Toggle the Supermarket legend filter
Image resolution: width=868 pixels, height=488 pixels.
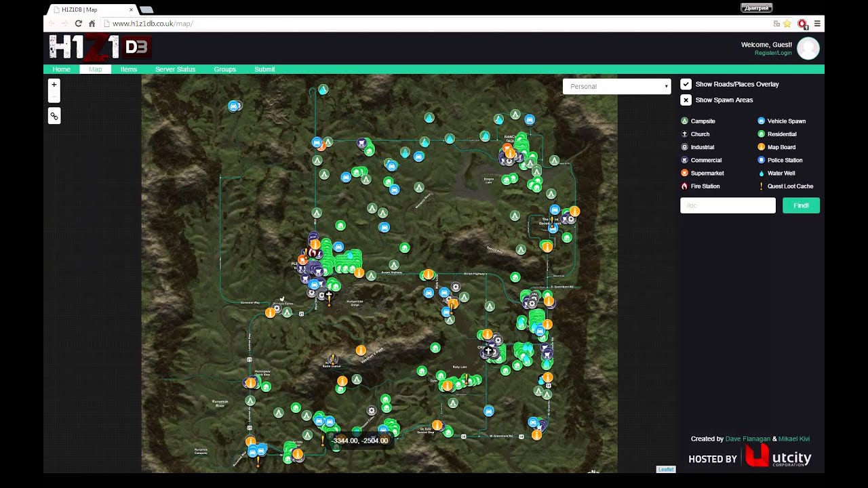[x=703, y=173]
